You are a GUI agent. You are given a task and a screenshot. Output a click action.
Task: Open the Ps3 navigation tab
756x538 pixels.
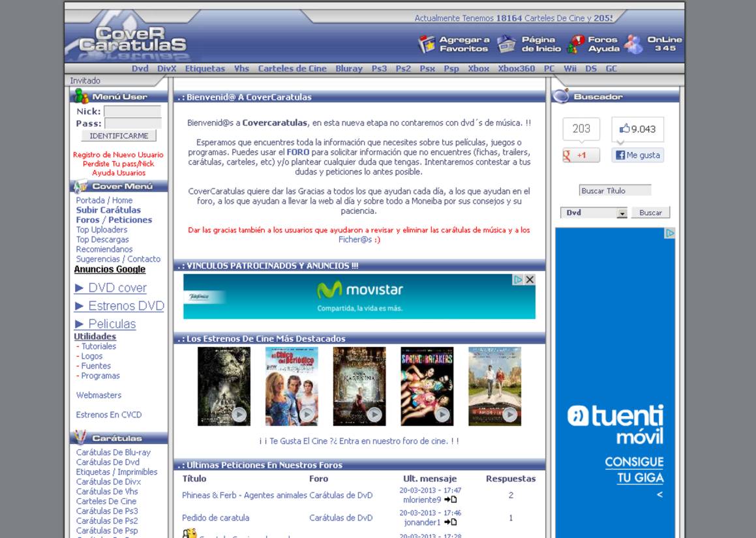[x=379, y=68]
